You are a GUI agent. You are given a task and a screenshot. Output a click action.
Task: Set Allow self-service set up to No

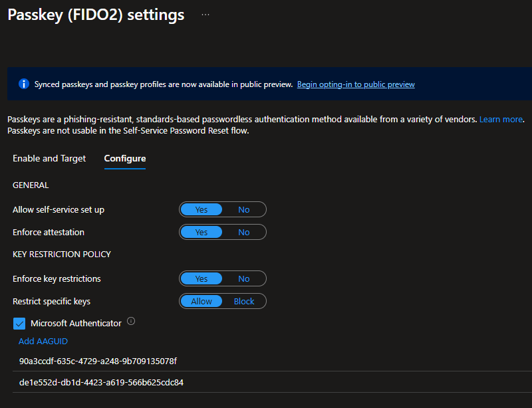(x=244, y=209)
